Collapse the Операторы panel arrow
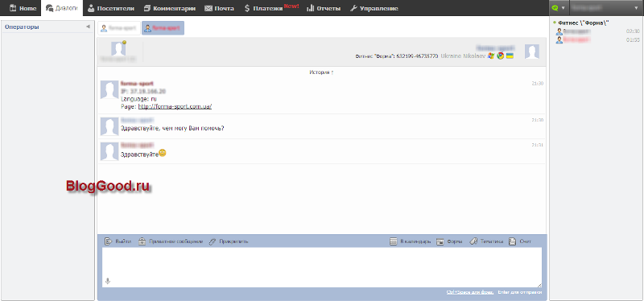 point(88,27)
